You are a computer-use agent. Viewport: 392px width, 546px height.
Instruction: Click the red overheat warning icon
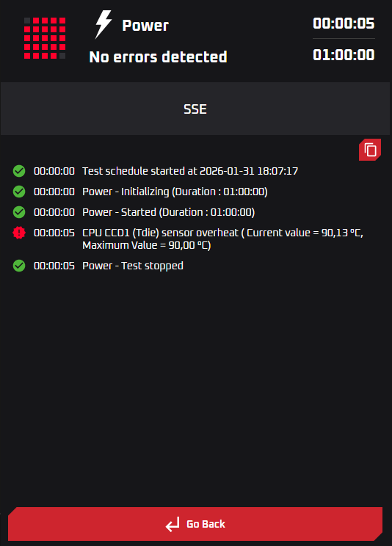pos(19,233)
